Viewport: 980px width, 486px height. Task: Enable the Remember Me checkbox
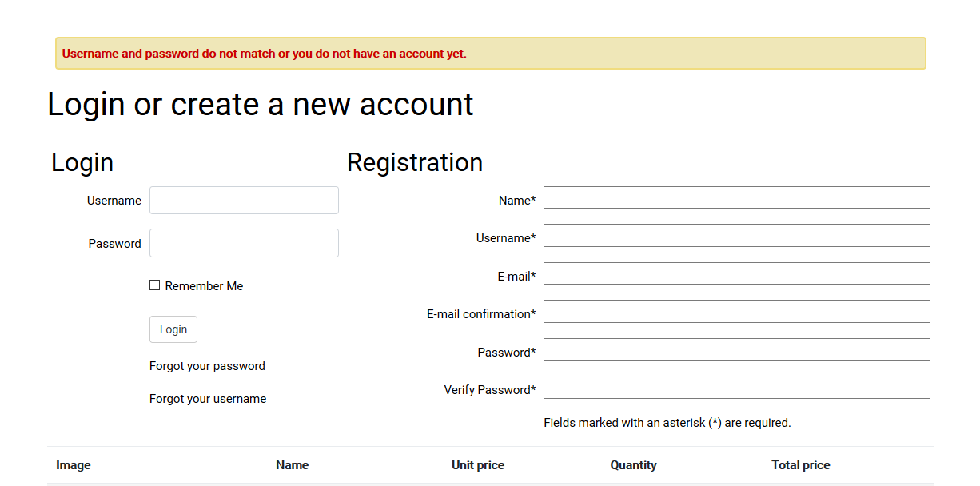pyautogui.click(x=155, y=285)
